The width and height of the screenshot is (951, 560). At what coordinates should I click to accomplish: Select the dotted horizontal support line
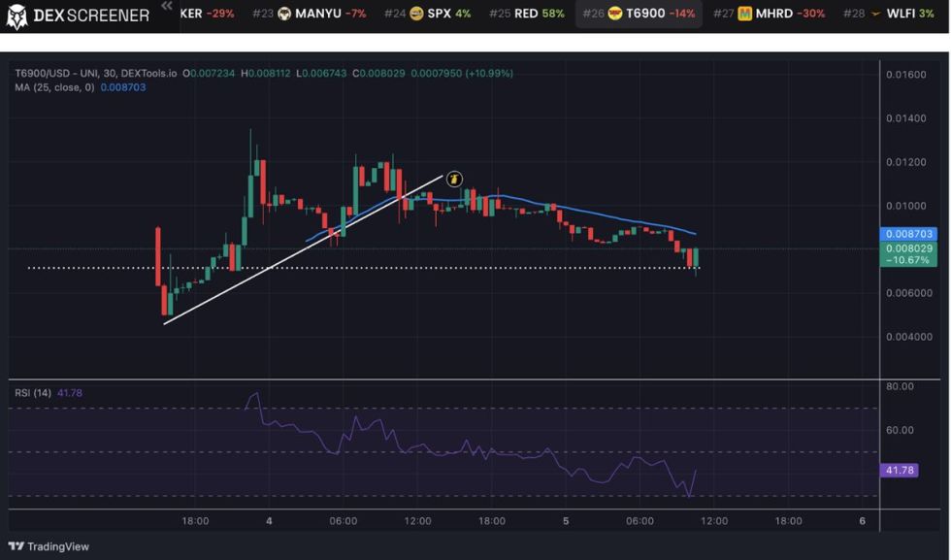click(x=364, y=268)
